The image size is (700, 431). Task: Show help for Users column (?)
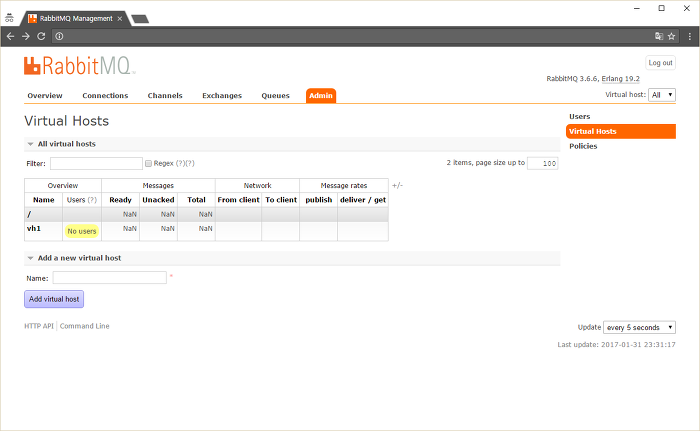tap(92, 200)
